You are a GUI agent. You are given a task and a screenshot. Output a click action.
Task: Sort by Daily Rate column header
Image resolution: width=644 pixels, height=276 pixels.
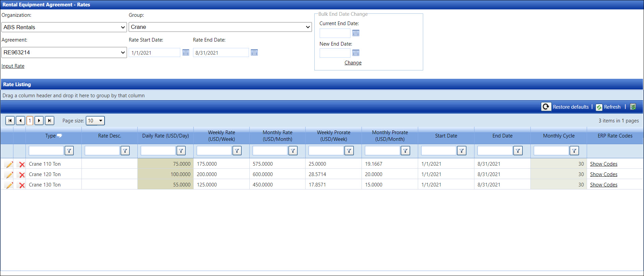[x=165, y=136]
